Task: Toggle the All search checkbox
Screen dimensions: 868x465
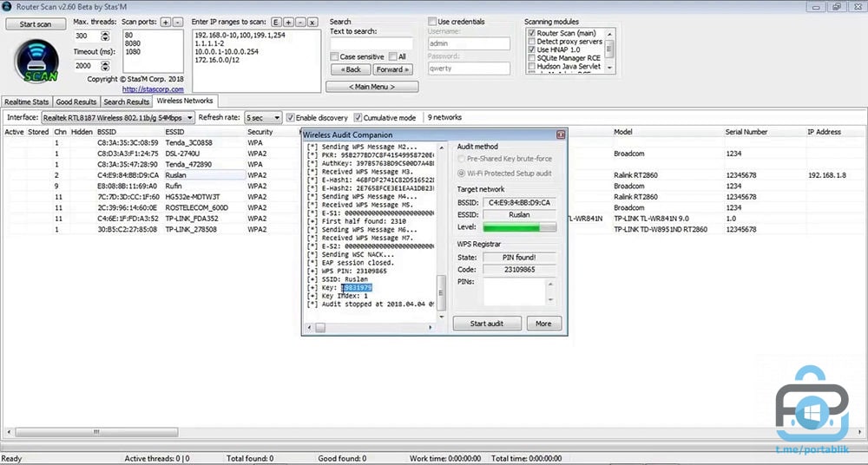Action: [392, 56]
